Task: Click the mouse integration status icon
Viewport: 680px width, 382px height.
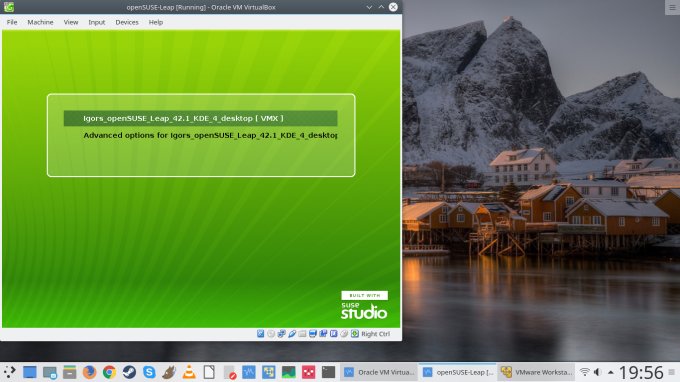Action: 344,333
